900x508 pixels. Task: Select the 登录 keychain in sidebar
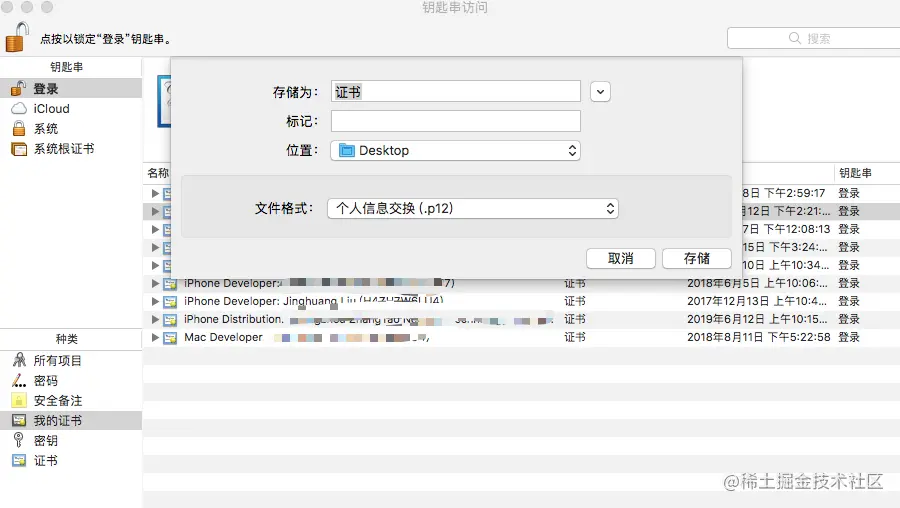click(x=71, y=88)
